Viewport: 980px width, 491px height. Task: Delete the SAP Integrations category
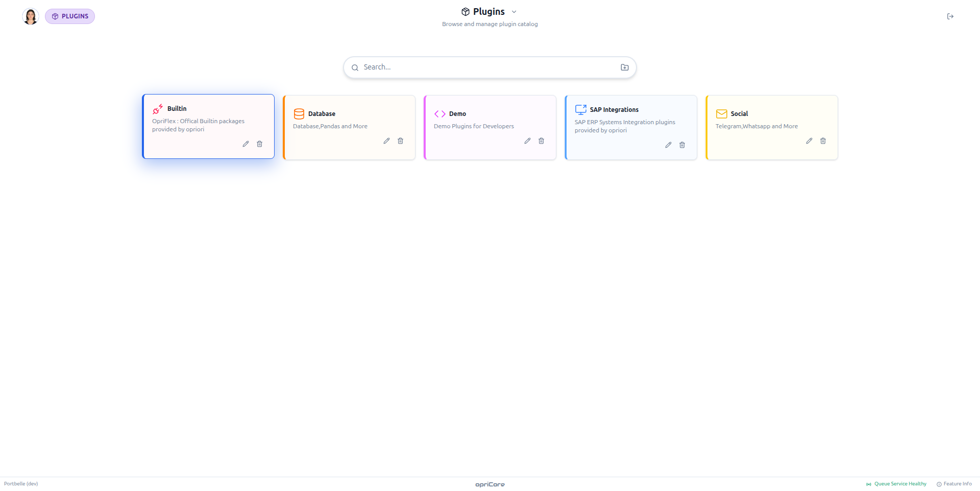(x=682, y=145)
